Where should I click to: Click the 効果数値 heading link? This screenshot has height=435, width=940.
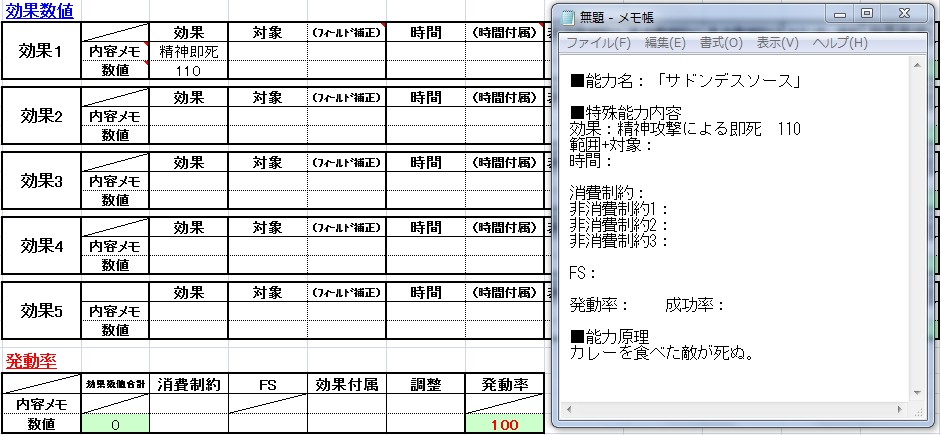tap(38, 10)
